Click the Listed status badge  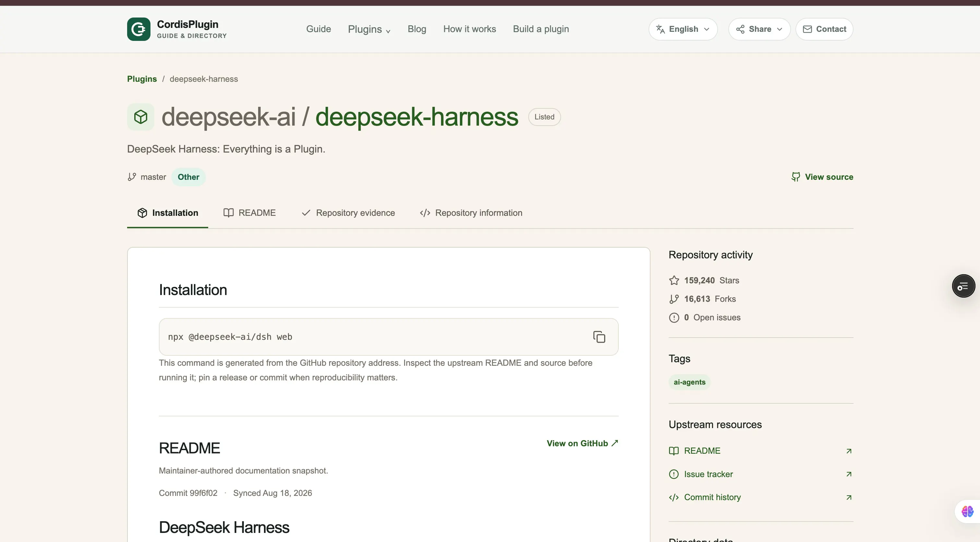pyautogui.click(x=544, y=117)
